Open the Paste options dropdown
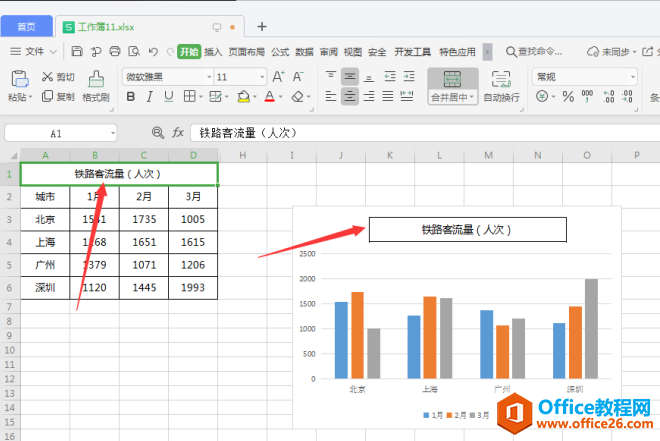Image resolution: width=660 pixels, height=441 pixels. click(30, 97)
